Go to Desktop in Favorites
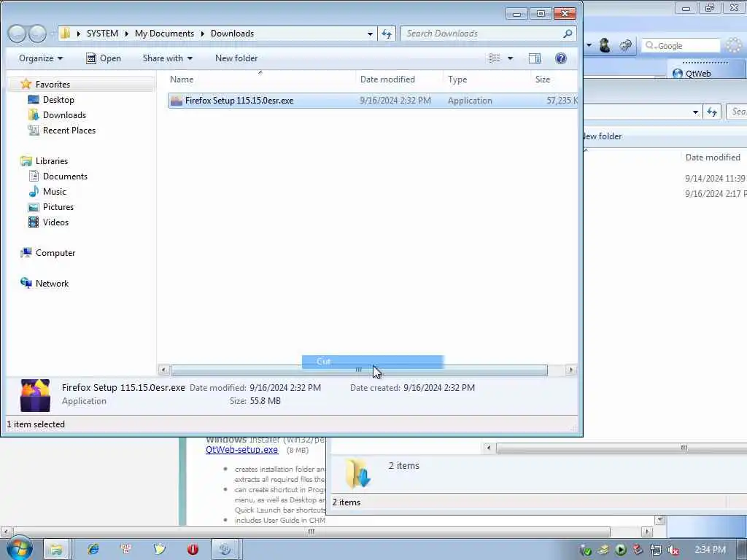The image size is (747, 560). click(58, 99)
